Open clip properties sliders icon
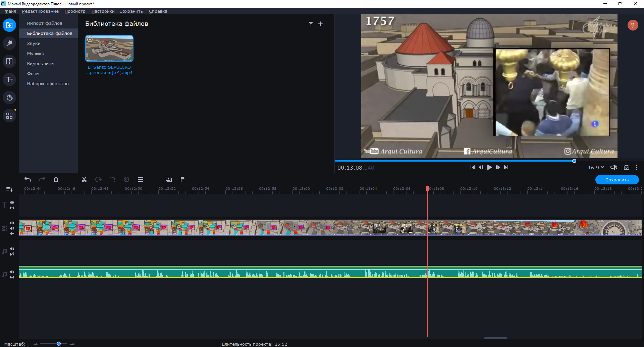This screenshot has width=644, height=347. pyautogui.click(x=141, y=179)
